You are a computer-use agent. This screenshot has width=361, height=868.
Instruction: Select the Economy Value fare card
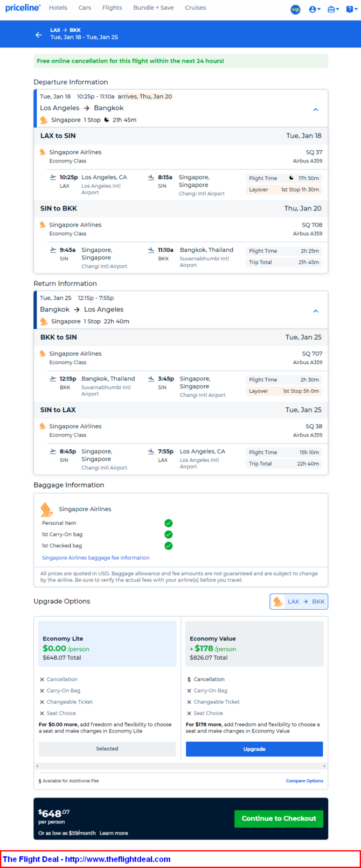[254, 644]
